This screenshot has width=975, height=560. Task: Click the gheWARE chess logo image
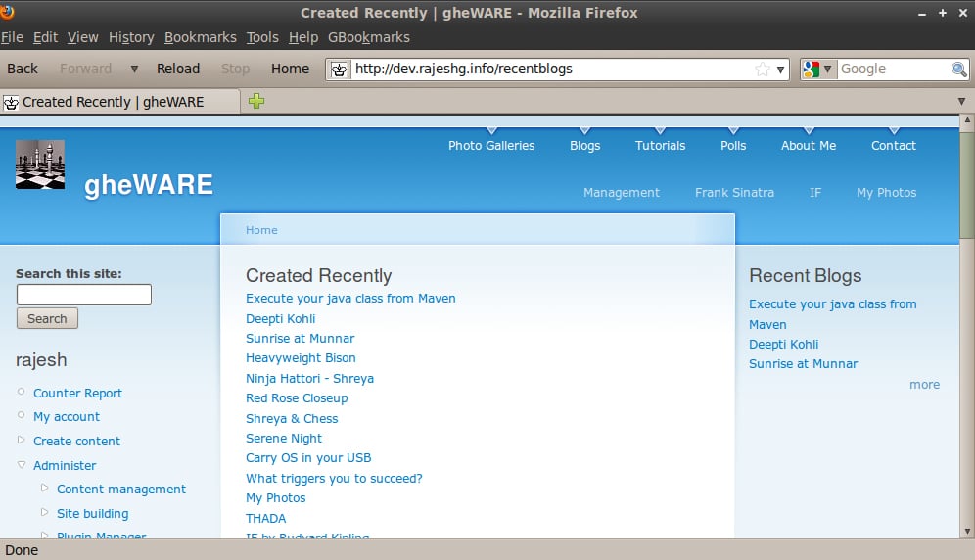click(x=40, y=164)
